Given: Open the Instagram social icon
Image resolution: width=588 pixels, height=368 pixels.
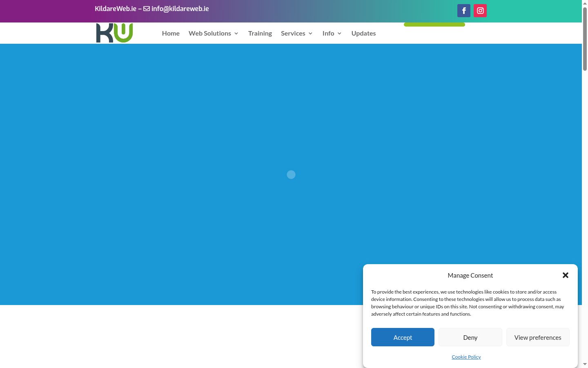Looking at the screenshot, I should pos(480,11).
